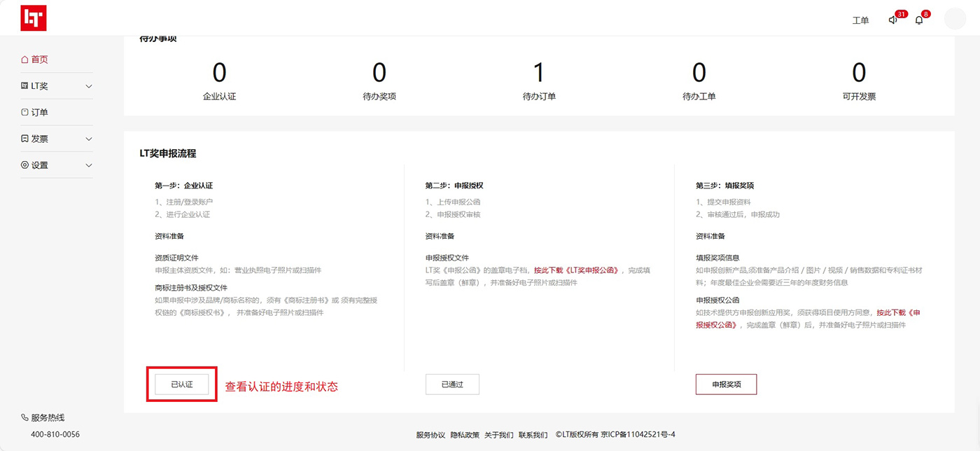Viewport: 980px width, 451px height.
Task: Click the user avatar circle
Action: pyautogui.click(x=955, y=19)
